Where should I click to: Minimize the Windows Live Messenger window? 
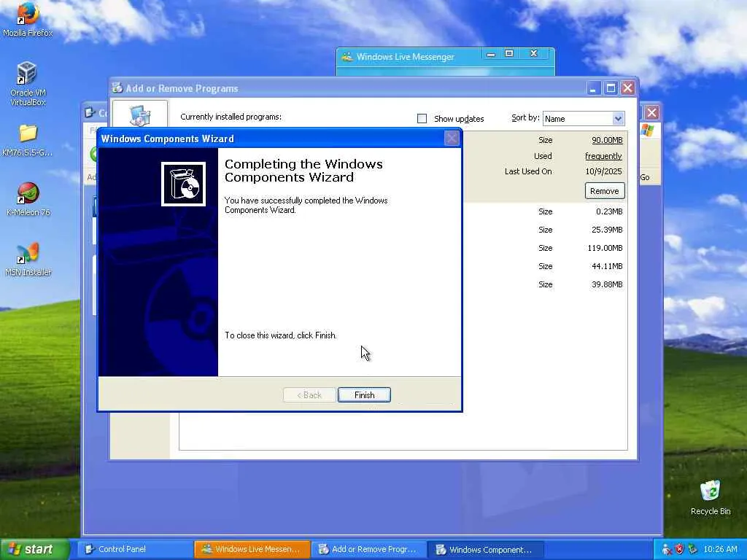pos(491,54)
